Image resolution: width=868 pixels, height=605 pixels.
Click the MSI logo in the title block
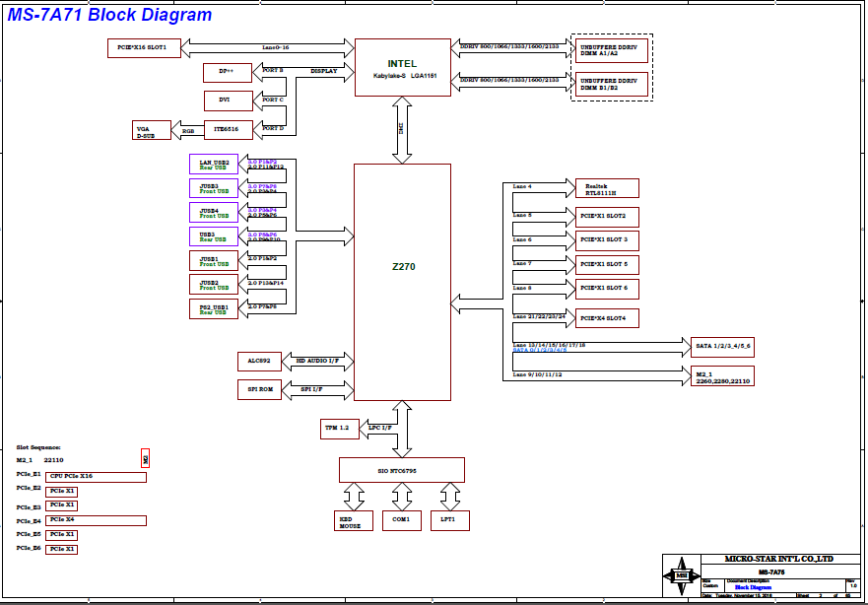pyautogui.click(x=682, y=575)
